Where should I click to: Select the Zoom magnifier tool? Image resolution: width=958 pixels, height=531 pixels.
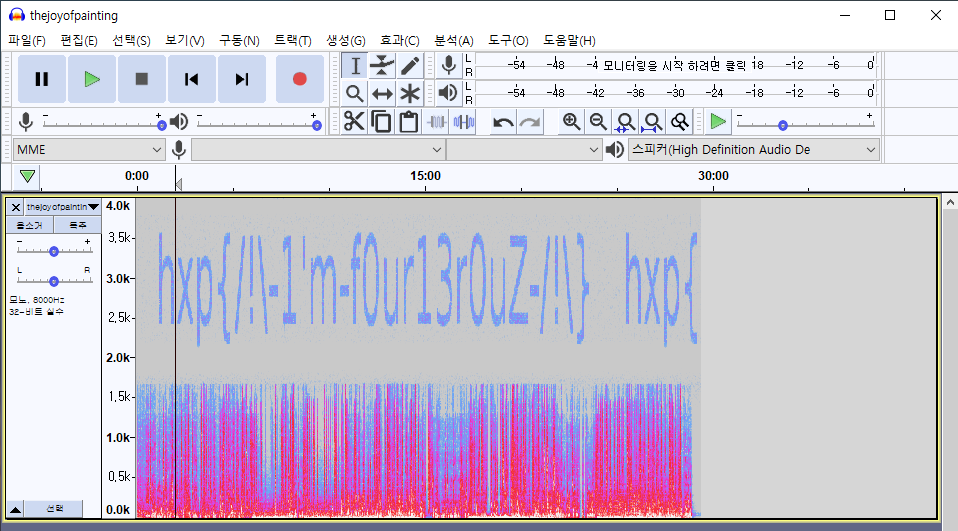click(354, 93)
